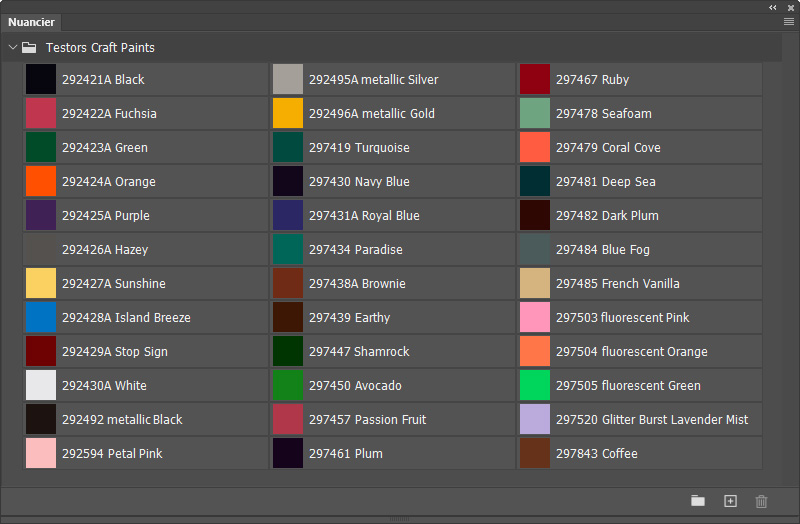The image size is (800, 524).
Task: Click the delete swatch trash icon
Action: coord(761,501)
